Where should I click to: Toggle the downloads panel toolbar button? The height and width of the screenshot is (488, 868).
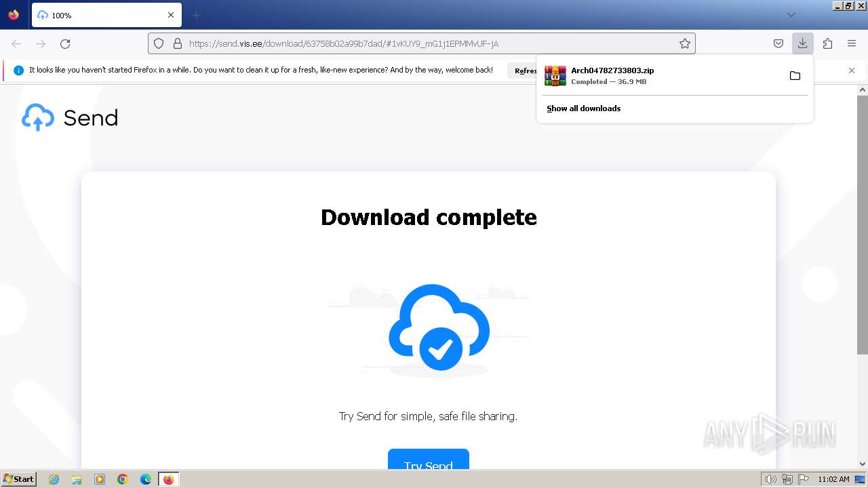click(x=802, y=43)
